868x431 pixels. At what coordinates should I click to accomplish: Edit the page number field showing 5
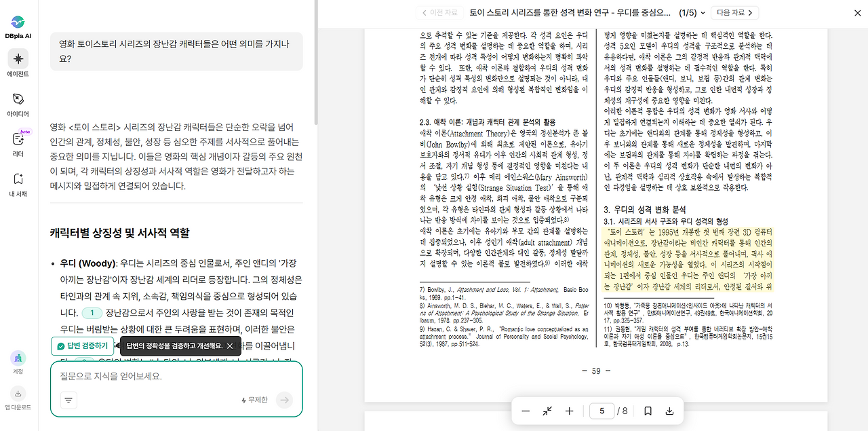coord(601,411)
